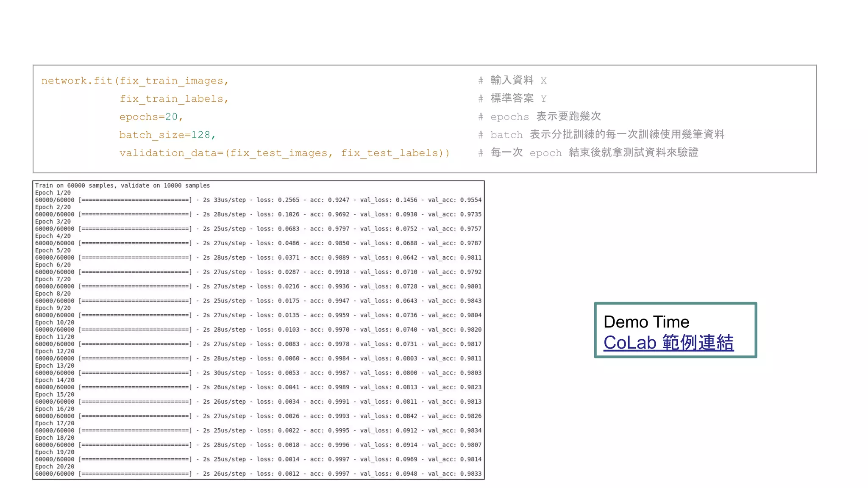Click 'Epoch 12/20' label
This screenshot has width=868, height=488.
pos(55,351)
